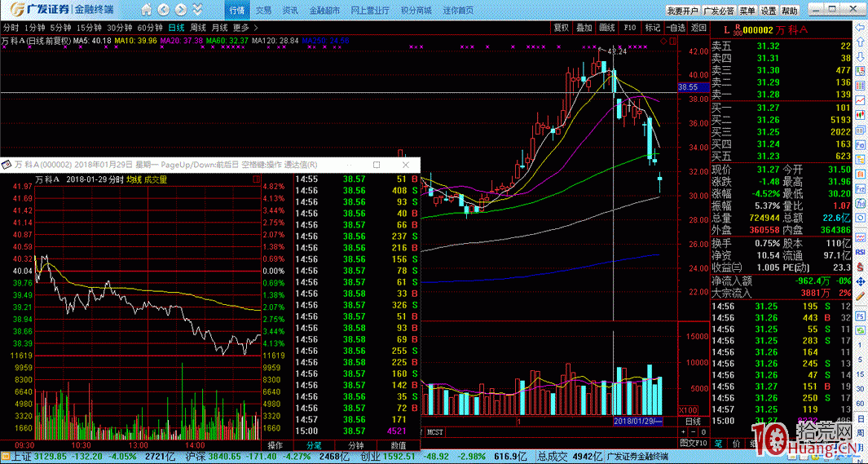
Task: Open the 金融超市 tab
Action: pos(324,10)
